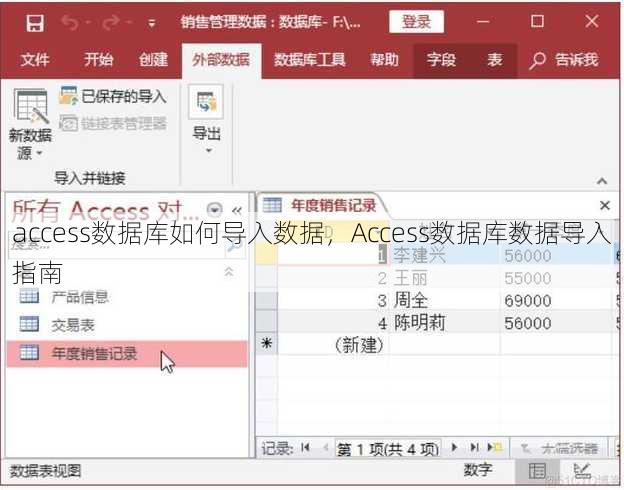Click the navigation pane search box

pos(115,245)
